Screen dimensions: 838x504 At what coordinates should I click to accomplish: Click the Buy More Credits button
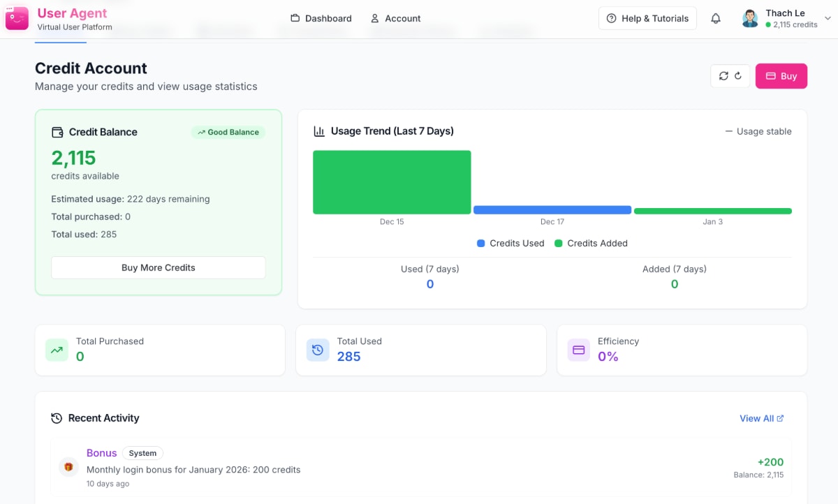[158, 267]
